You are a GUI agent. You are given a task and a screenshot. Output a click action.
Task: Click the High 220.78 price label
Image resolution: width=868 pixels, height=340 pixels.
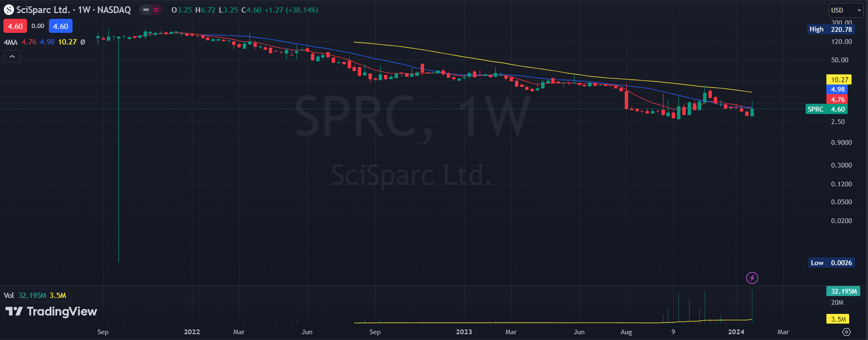click(831, 29)
